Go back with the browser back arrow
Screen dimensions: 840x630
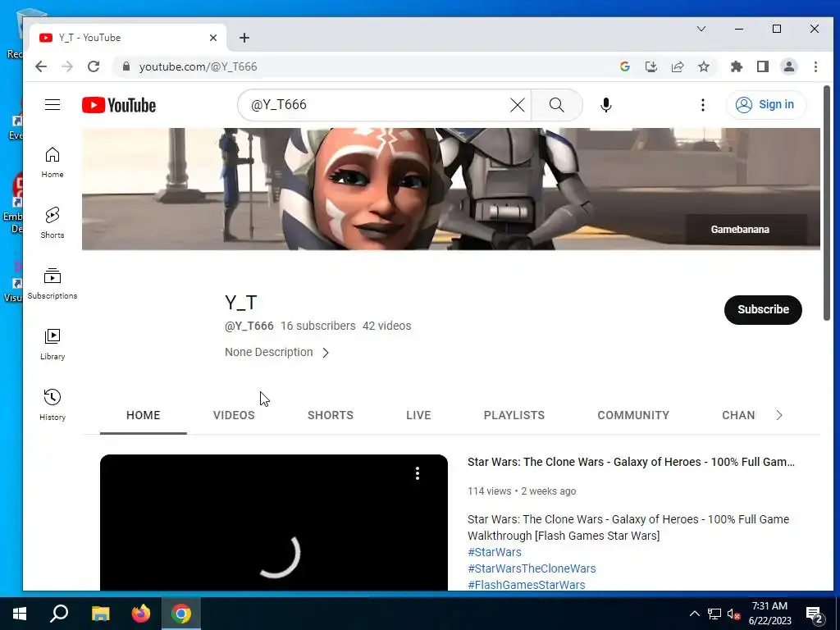coord(41,66)
